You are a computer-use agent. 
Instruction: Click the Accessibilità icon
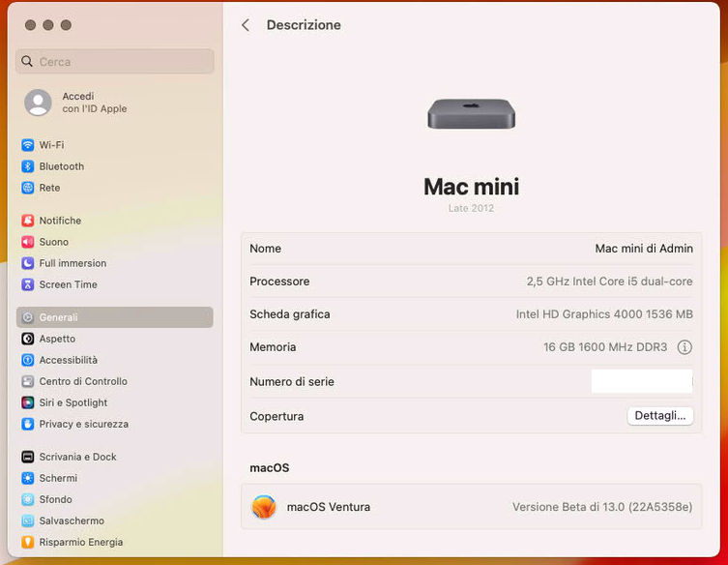(28, 360)
